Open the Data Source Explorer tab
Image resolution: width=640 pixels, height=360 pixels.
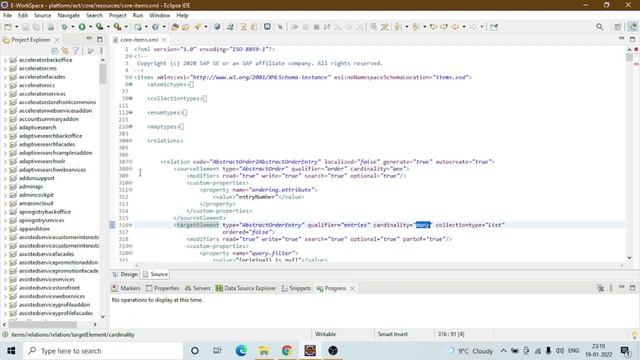click(246, 288)
